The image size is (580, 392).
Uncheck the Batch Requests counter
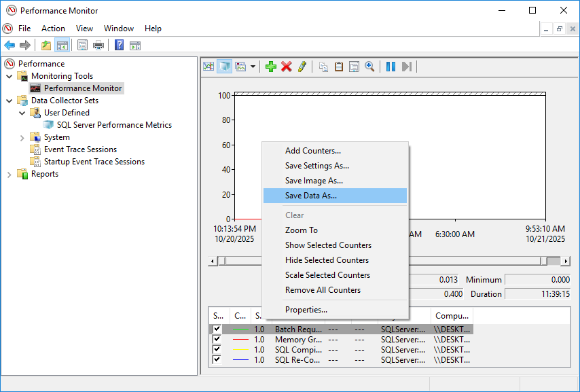[x=217, y=329]
